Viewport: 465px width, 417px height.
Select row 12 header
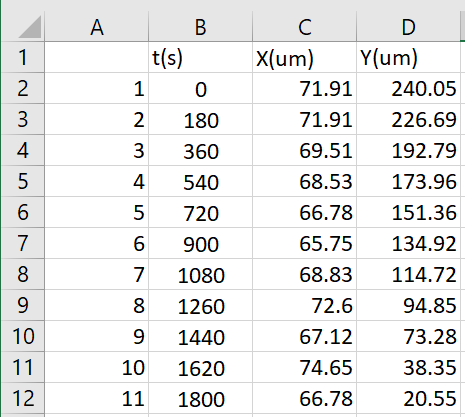coord(23,399)
